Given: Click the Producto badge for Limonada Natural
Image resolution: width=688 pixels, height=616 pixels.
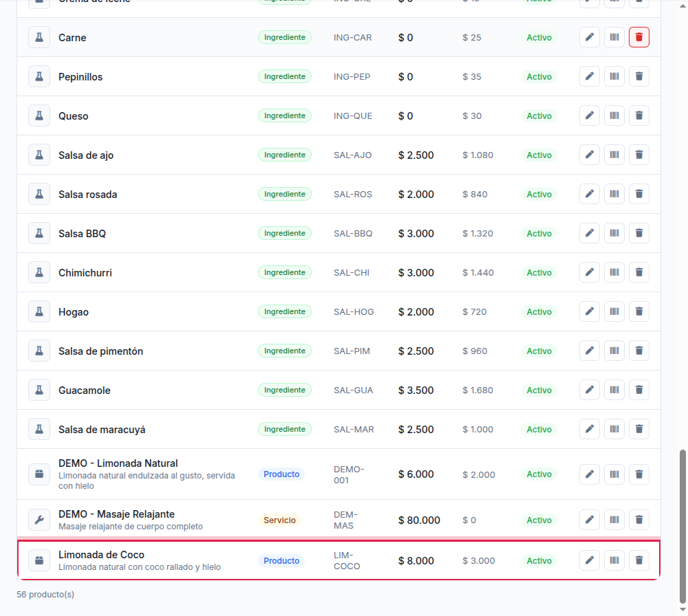Looking at the screenshot, I should (x=281, y=474).
